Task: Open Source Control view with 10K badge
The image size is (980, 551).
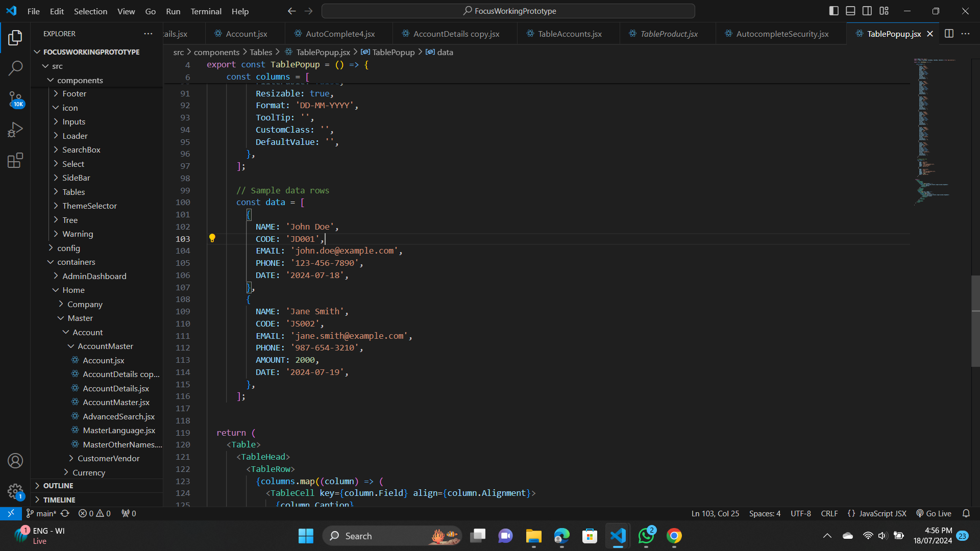Action: 15,99
